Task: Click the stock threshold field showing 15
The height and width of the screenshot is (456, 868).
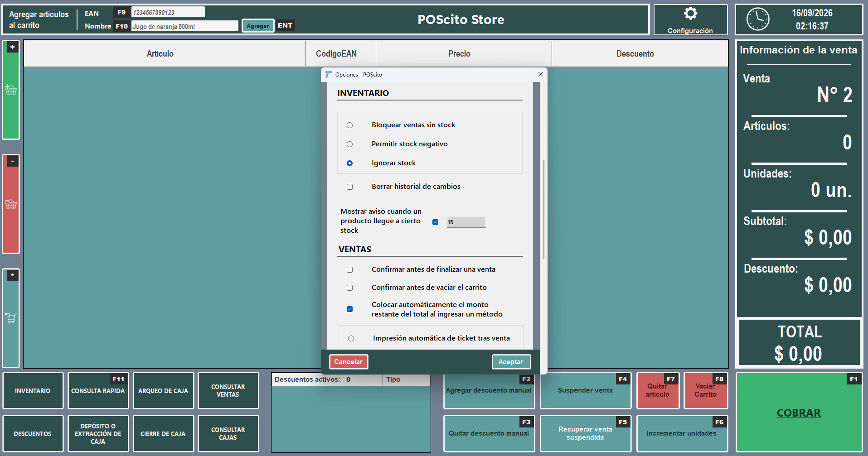Action: 466,222
